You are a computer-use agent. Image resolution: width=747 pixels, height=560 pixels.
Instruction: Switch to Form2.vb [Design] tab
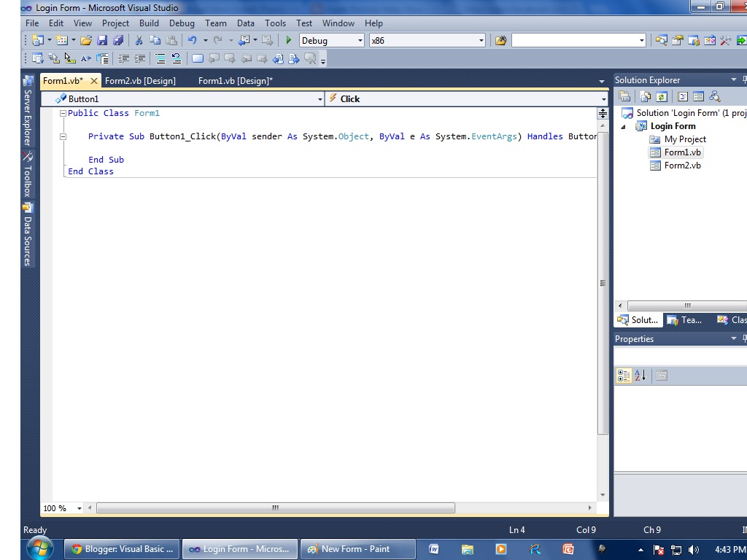click(140, 81)
